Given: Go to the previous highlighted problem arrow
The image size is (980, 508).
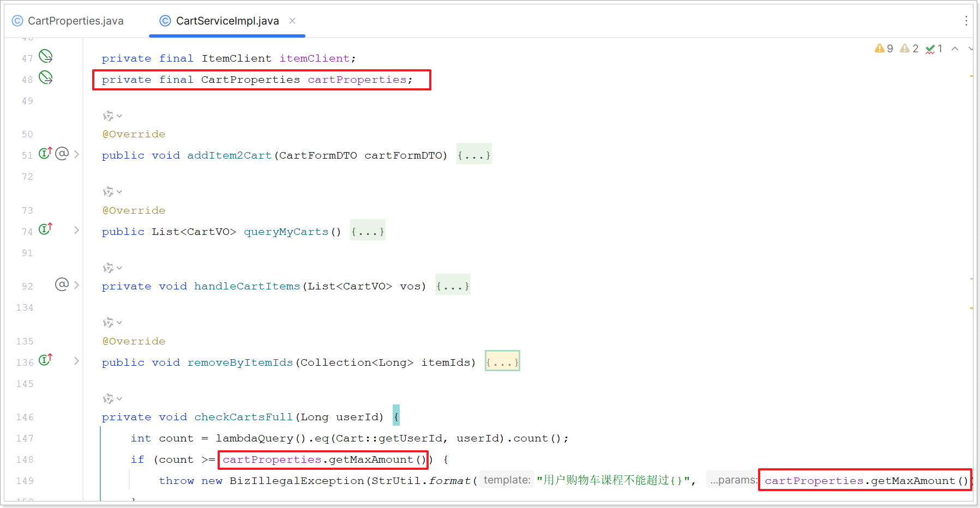Looking at the screenshot, I should click(x=955, y=49).
